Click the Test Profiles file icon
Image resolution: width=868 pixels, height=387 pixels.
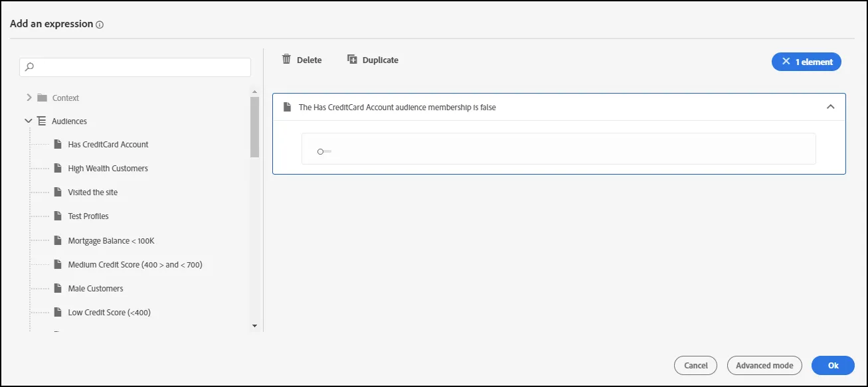58,216
